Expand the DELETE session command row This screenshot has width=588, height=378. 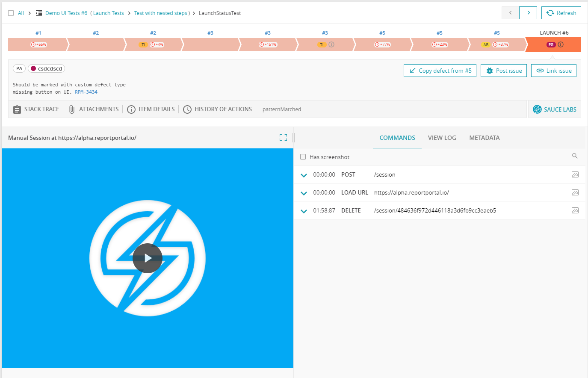coord(304,210)
